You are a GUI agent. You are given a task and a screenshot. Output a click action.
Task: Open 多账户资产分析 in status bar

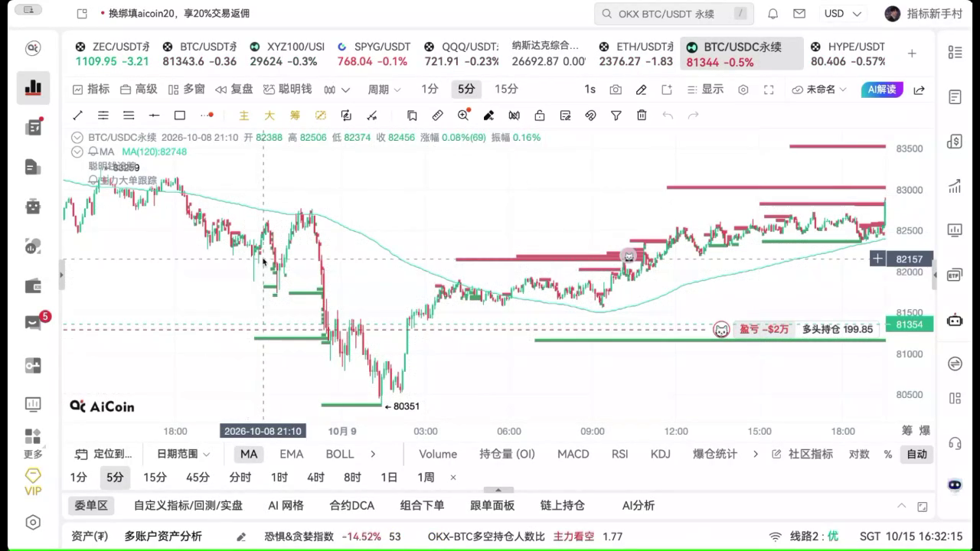click(x=163, y=536)
